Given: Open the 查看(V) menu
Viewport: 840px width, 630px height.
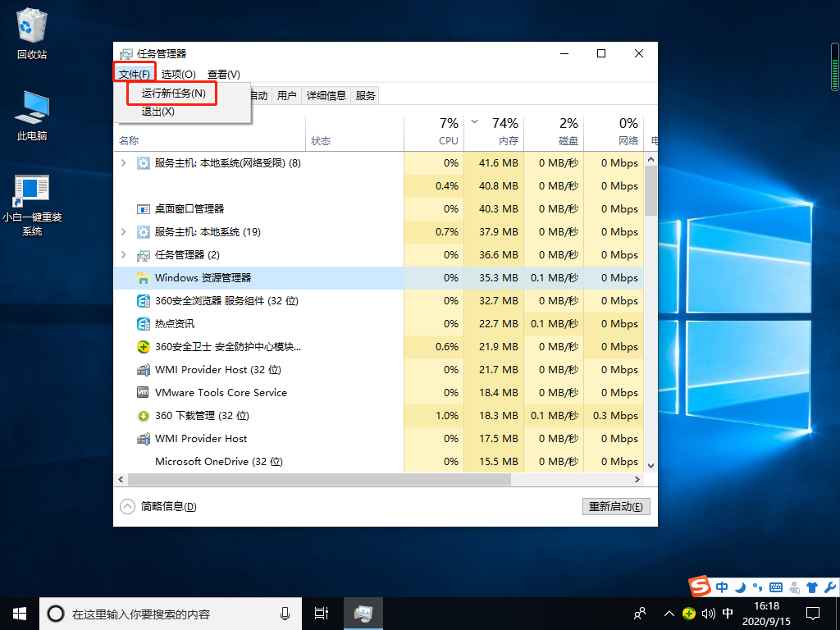Looking at the screenshot, I should coord(223,73).
